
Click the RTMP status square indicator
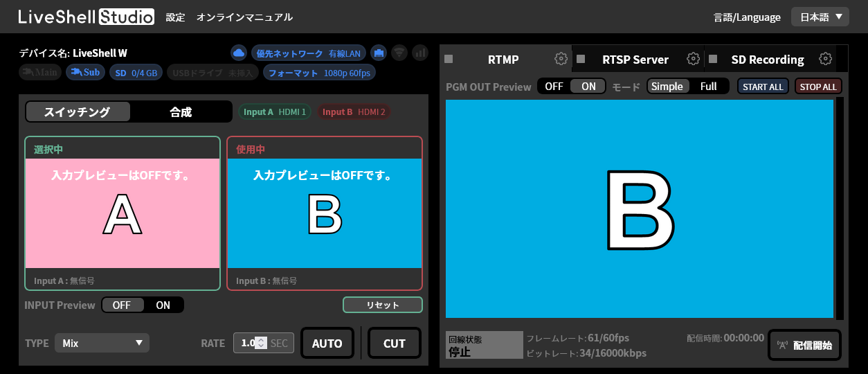tap(449, 60)
